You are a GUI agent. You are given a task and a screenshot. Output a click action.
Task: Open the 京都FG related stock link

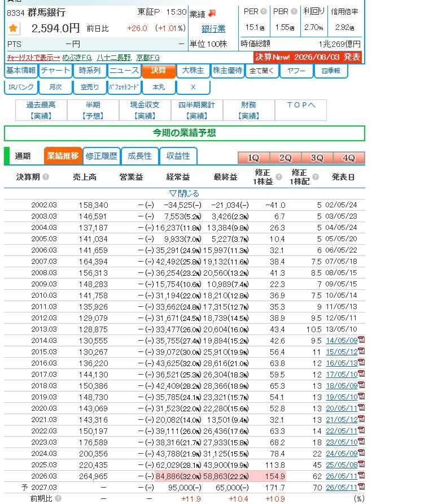click(x=148, y=58)
